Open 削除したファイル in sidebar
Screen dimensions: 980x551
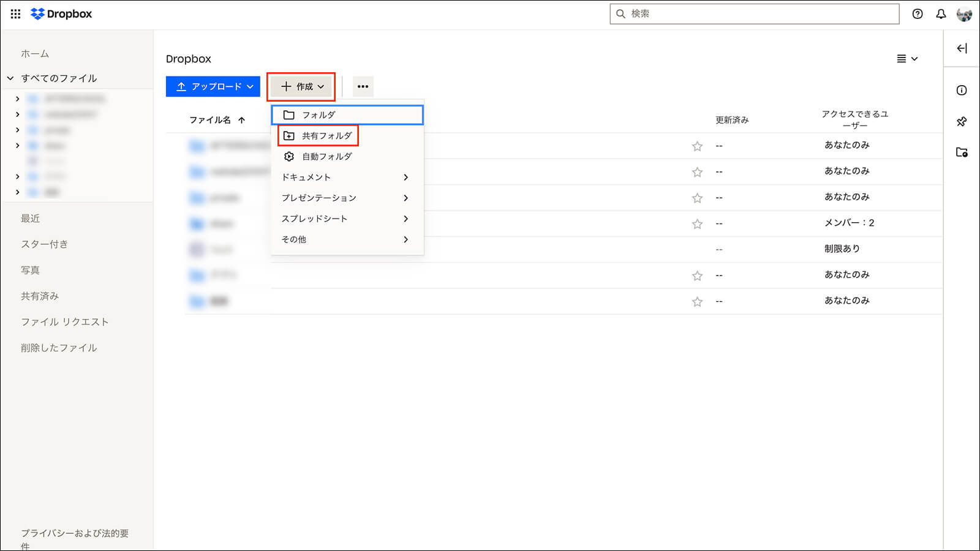click(x=59, y=348)
